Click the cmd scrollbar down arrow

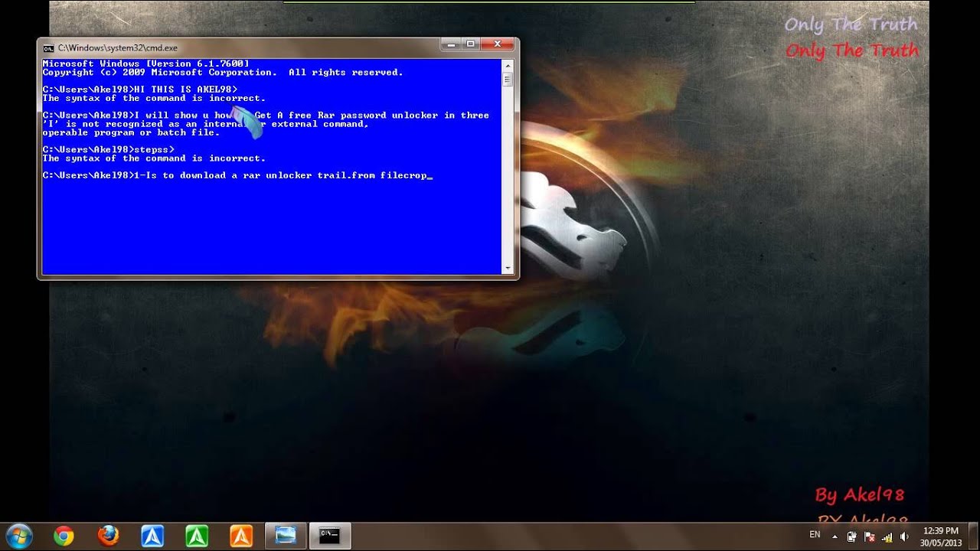click(507, 269)
